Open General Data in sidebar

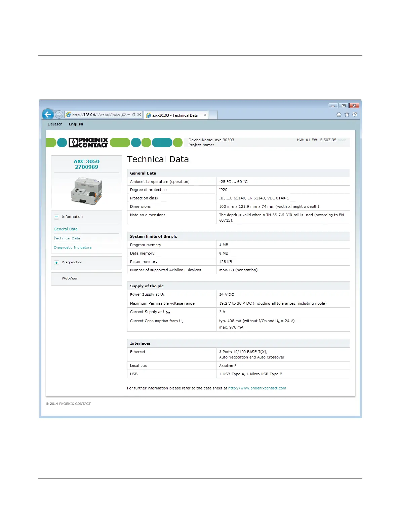[66, 229]
